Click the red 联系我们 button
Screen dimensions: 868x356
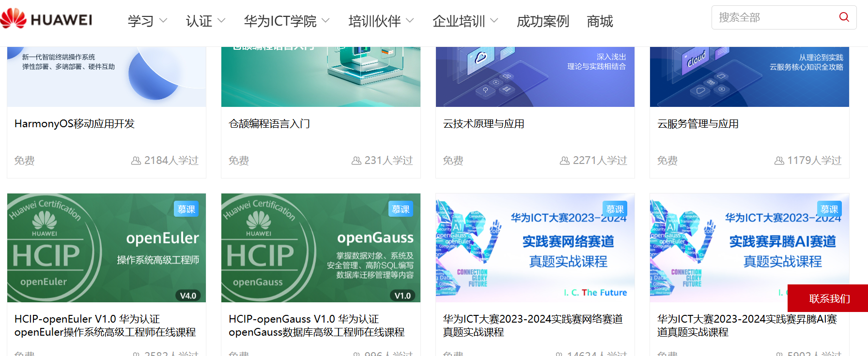click(x=828, y=298)
